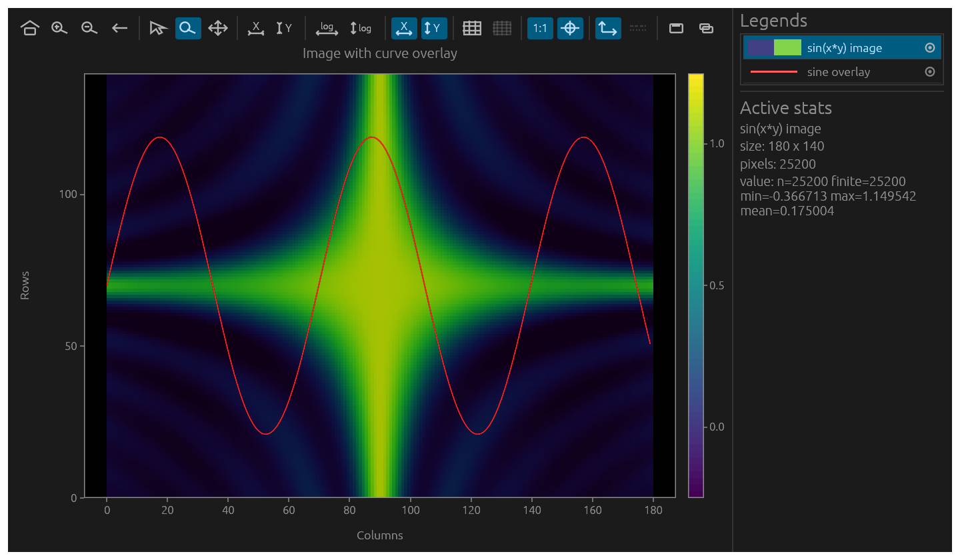Reset zoom with the home icon

point(29,28)
